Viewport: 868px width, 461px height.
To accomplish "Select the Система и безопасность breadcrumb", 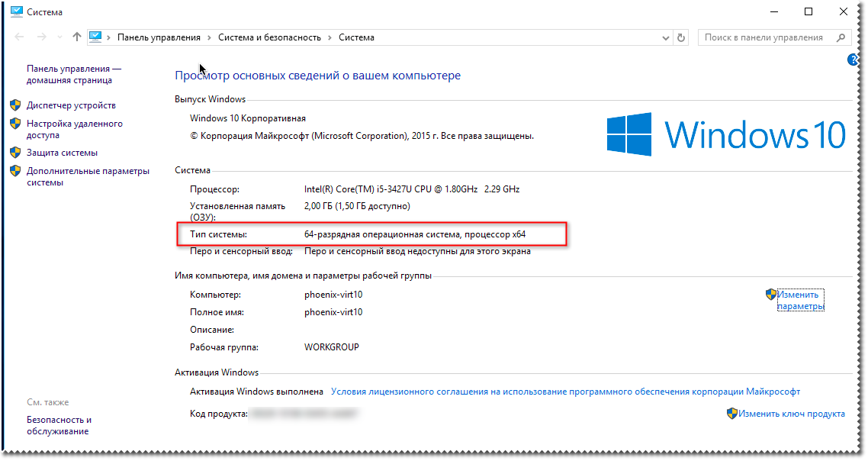I will click(x=269, y=37).
